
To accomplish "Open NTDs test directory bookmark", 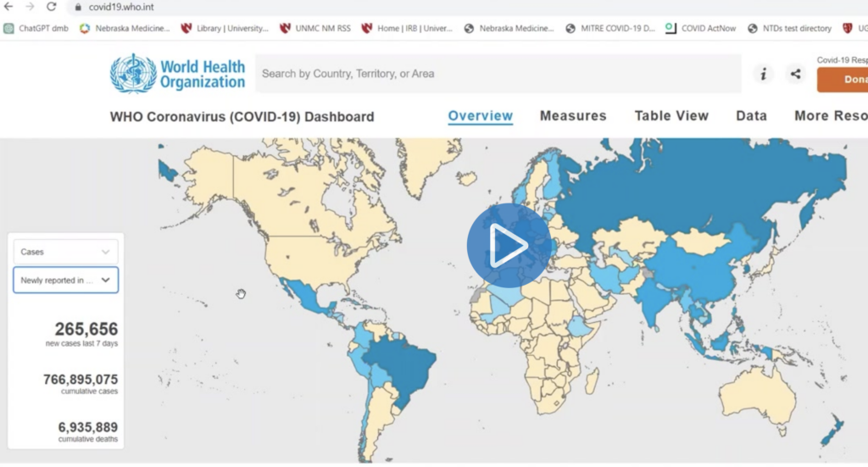I will pyautogui.click(x=789, y=28).
